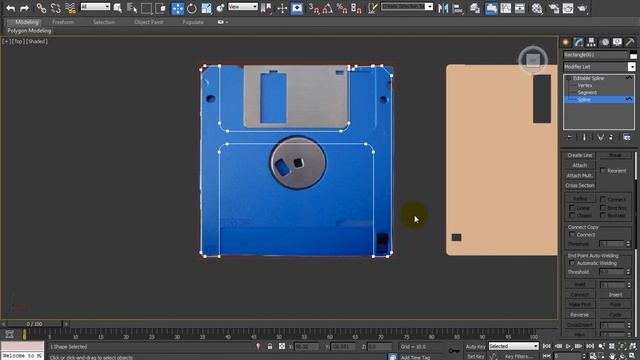This screenshot has height=360, width=640.
Task: Toggle Select and Manipulate icon
Action: pyautogui.click(x=282, y=8)
